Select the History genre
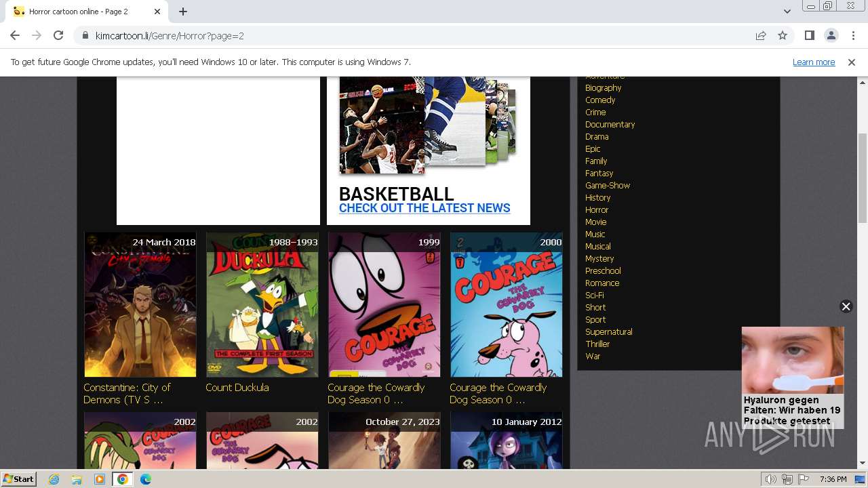This screenshot has width=868, height=488. [x=597, y=197]
